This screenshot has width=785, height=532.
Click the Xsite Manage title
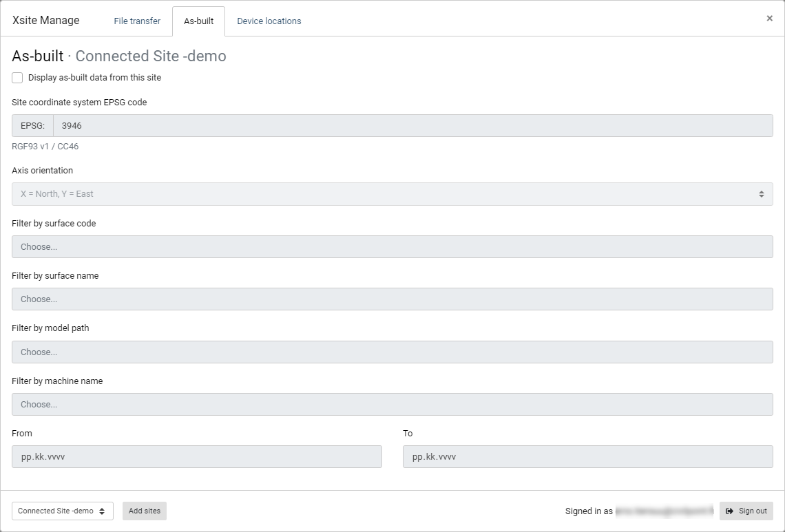tap(46, 21)
